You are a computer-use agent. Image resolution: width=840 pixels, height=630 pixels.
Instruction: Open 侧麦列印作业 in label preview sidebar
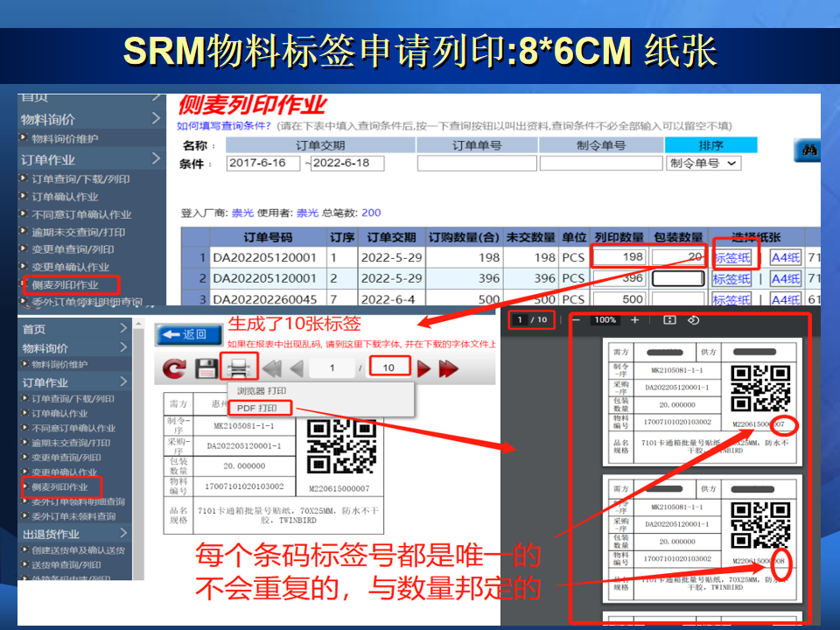coord(59,487)
